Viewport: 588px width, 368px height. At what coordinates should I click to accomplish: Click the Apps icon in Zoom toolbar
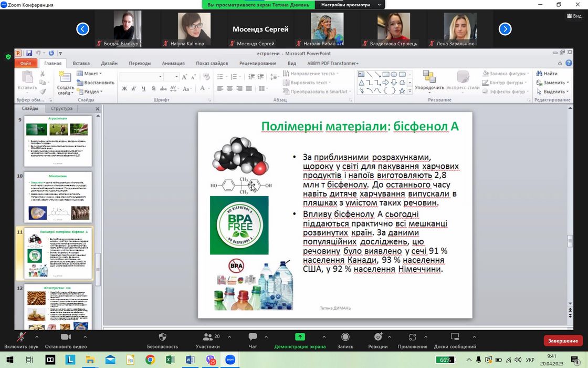412,337
